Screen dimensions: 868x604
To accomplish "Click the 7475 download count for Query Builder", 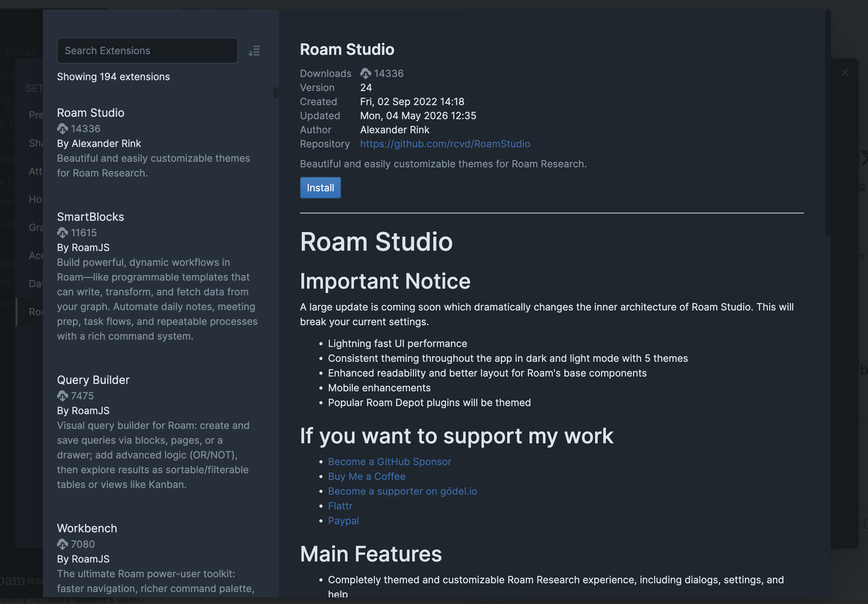I will click(82, 396).
